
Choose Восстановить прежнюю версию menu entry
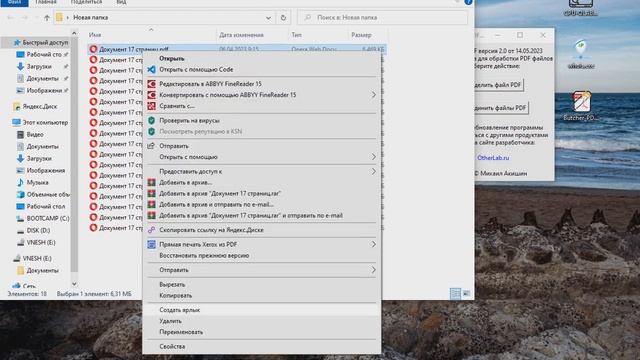tap(262, 255)
